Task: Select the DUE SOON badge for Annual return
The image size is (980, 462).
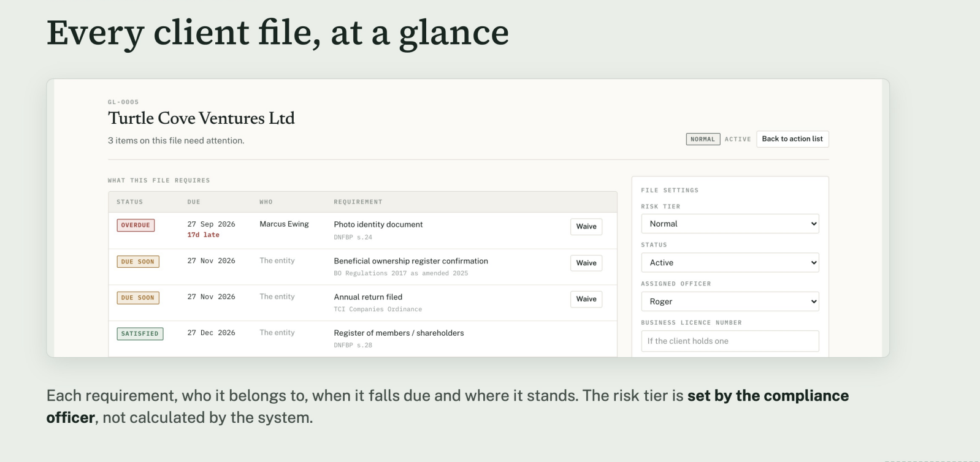Action: coord(138,298)
